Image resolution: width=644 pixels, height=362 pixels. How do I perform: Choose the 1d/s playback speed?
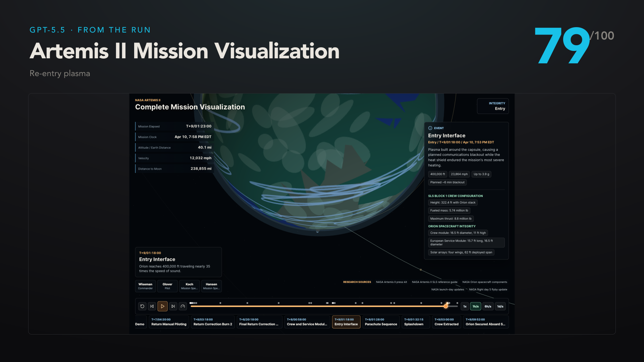click(x=500, y=306)
